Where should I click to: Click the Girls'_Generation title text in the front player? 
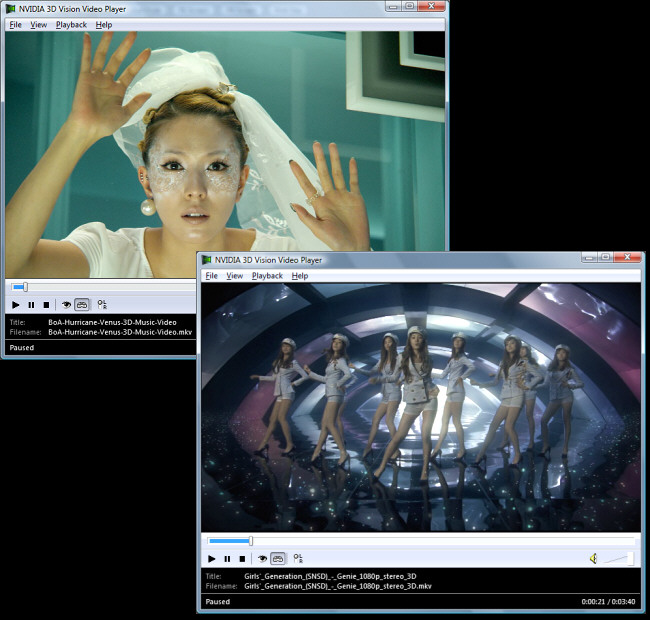point(330,576)
